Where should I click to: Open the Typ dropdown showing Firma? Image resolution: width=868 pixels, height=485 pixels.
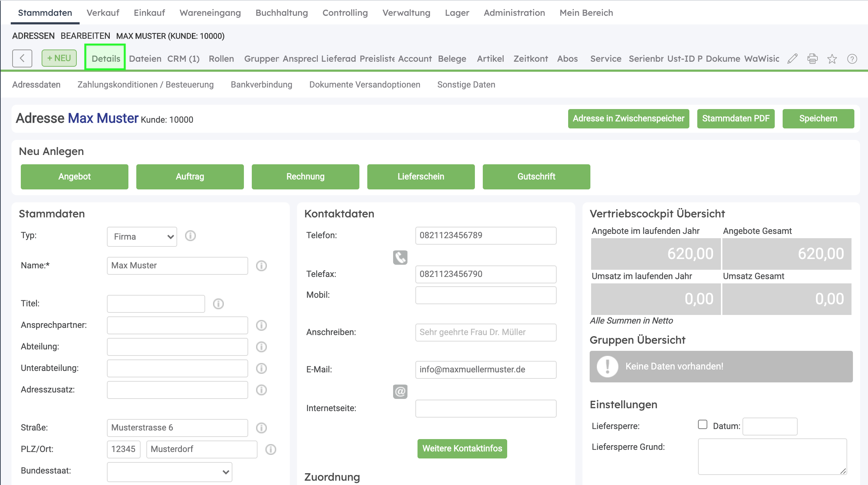142,237
